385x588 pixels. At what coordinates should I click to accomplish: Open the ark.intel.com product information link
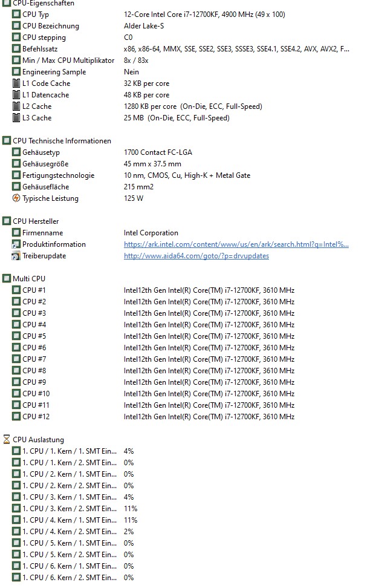pos(236,244)
